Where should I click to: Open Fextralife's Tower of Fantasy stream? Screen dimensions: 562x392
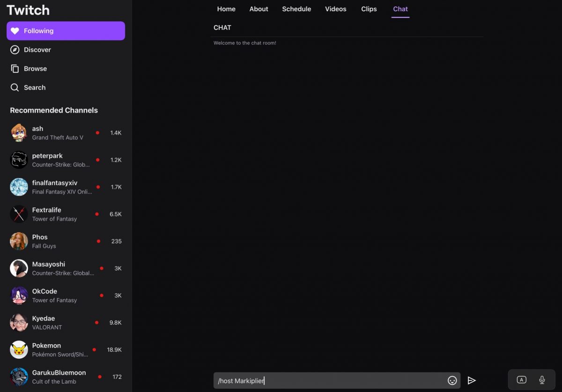click(x=54, y=214)
